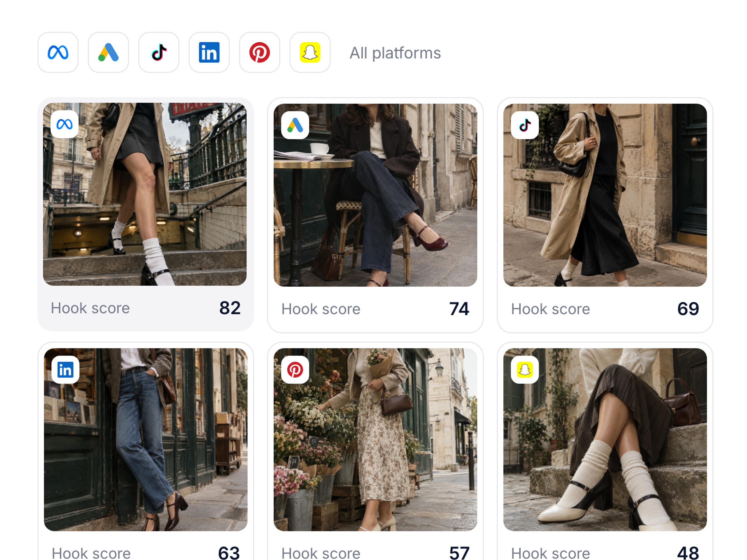This screenshot has width=747, height=560.
Task: Click the Hook score value 82
Action: click(230, 308)
